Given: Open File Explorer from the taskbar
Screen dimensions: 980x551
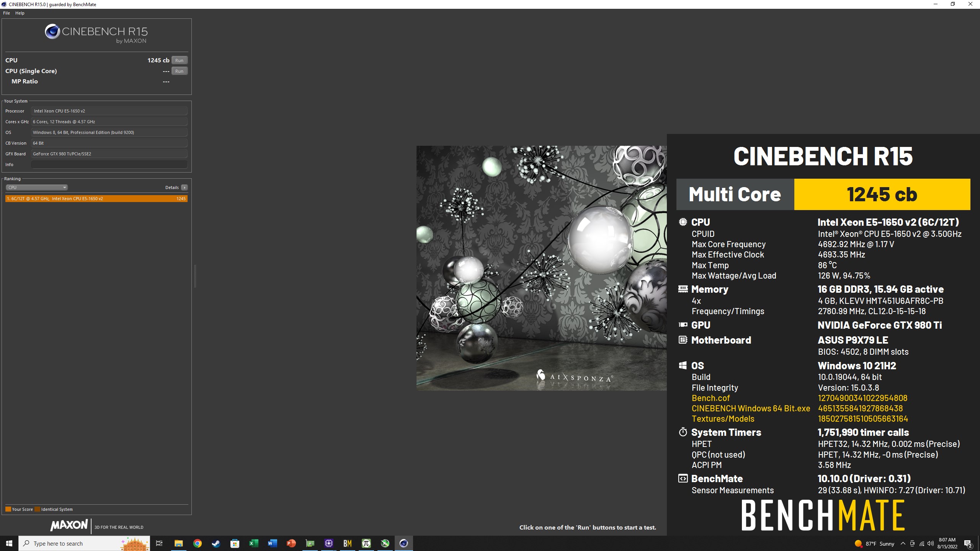Looking at the screenshot, I should (178, 543).
